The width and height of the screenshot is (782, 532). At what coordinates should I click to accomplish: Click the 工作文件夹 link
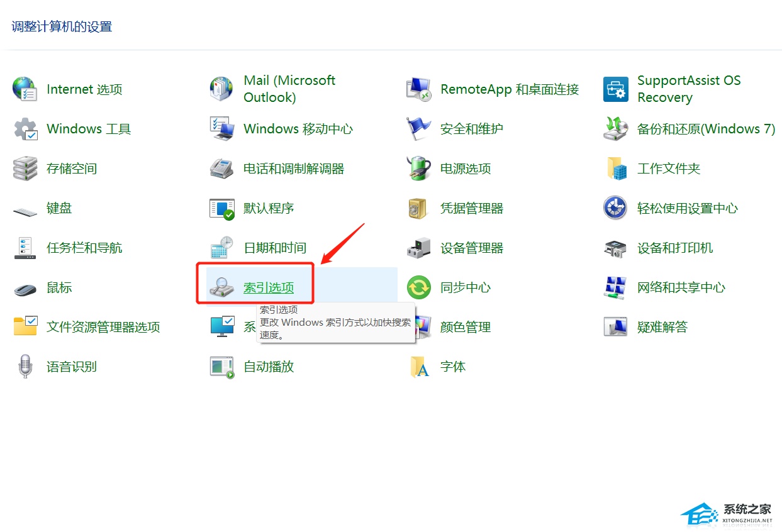(669, 169)
